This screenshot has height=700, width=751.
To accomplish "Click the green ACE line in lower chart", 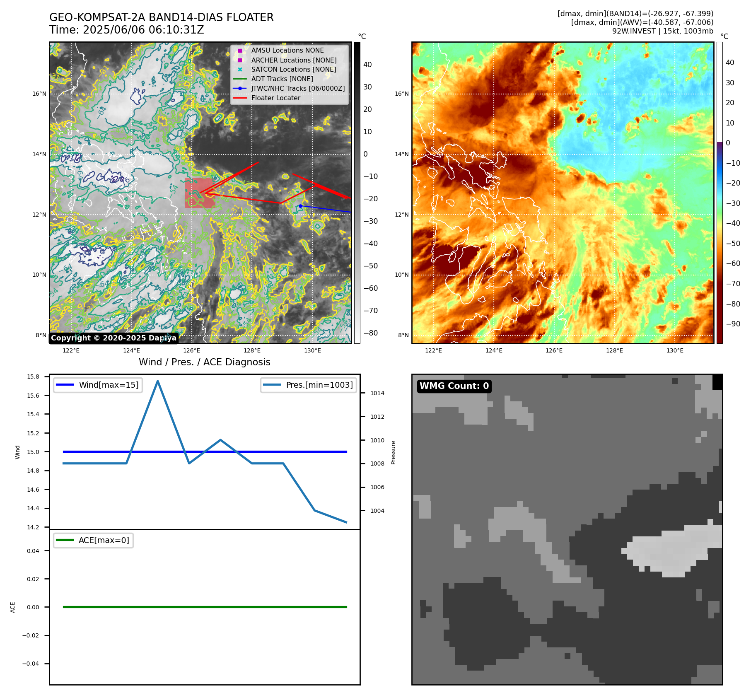I will tap(205, 607).
